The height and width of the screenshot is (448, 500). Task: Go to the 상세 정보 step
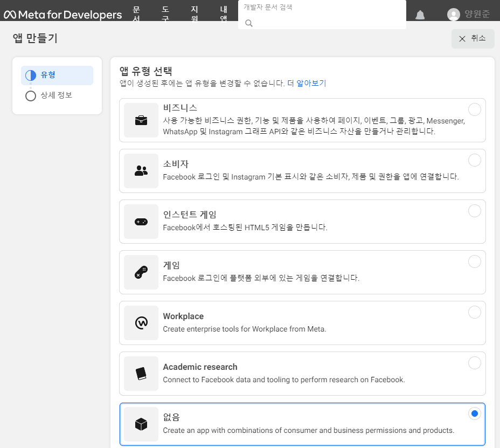(x=56, y=95)
